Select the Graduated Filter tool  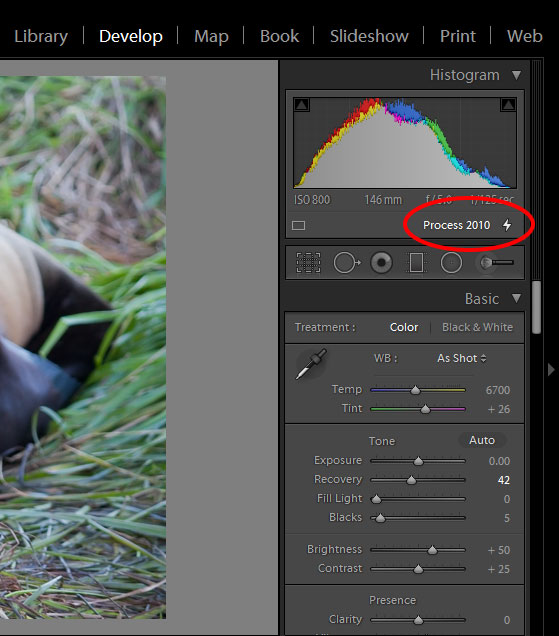tap(416, 262)
